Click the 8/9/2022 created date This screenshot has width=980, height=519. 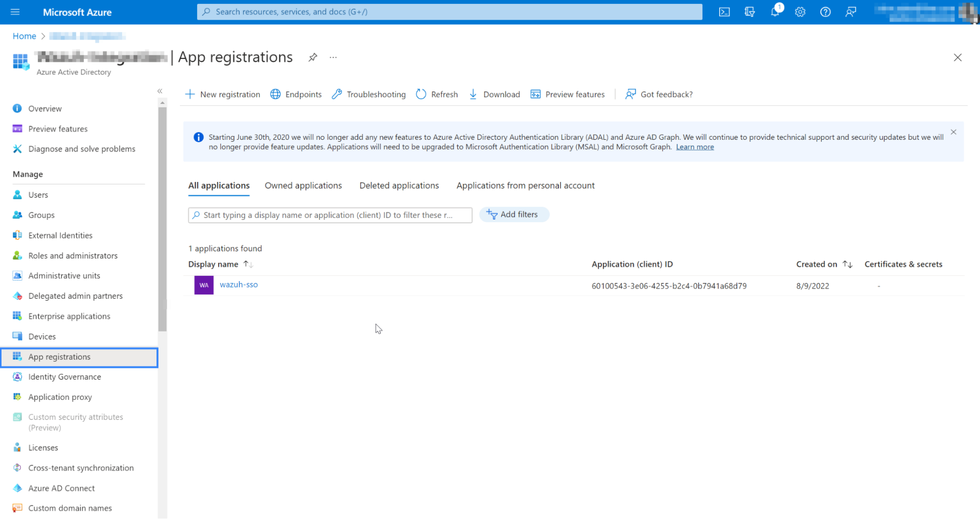click(812, 286)
